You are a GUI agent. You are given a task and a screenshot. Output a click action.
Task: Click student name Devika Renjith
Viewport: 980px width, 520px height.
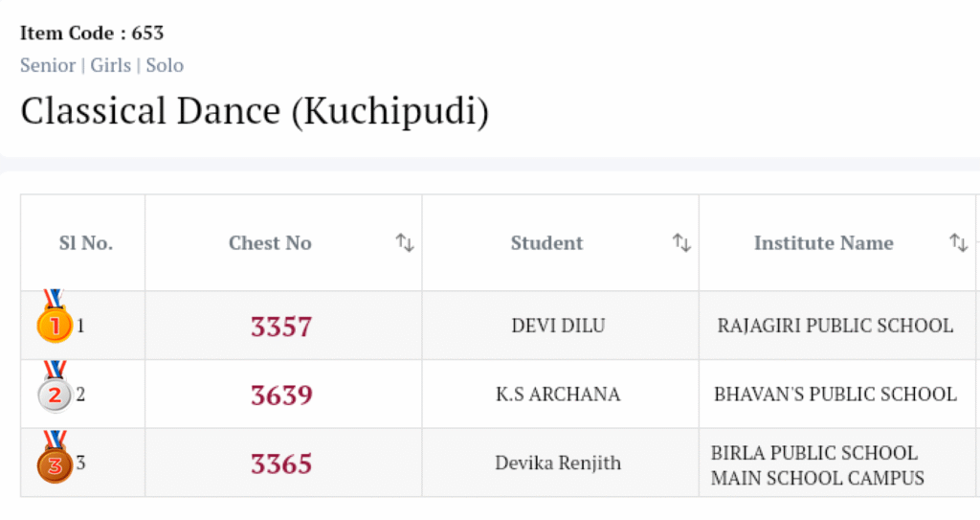[x=558, y=463]
